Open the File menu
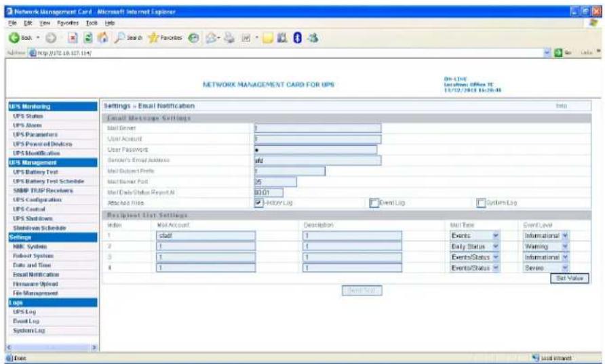The width and height of the screenshot is (605, 364). coord(12,23)
